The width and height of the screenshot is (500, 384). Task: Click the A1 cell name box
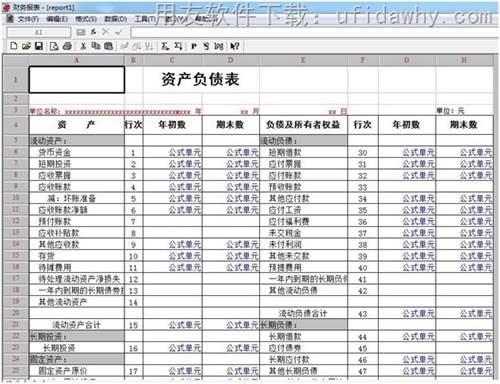39,32
